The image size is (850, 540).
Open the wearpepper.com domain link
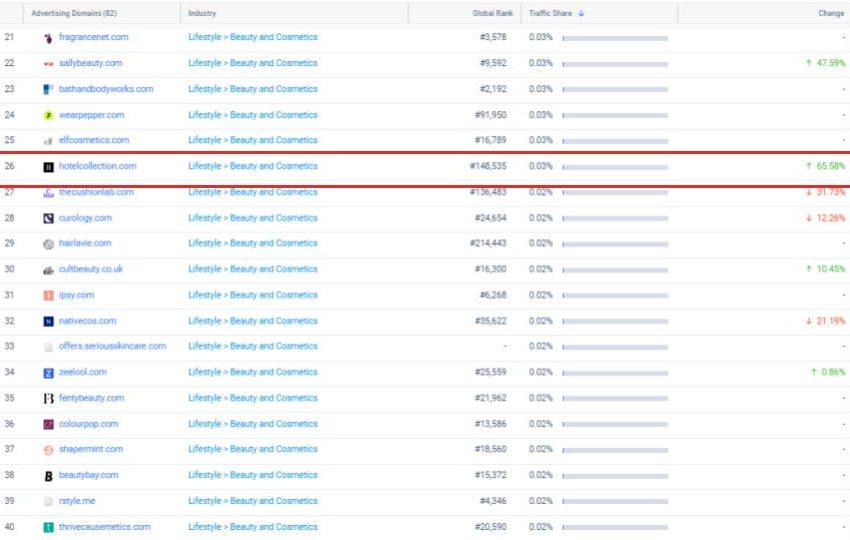click(92, 115)
